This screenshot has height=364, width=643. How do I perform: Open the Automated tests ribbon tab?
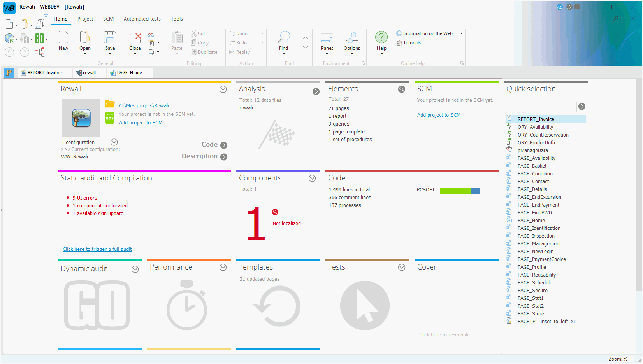click(x=142, y=19)
